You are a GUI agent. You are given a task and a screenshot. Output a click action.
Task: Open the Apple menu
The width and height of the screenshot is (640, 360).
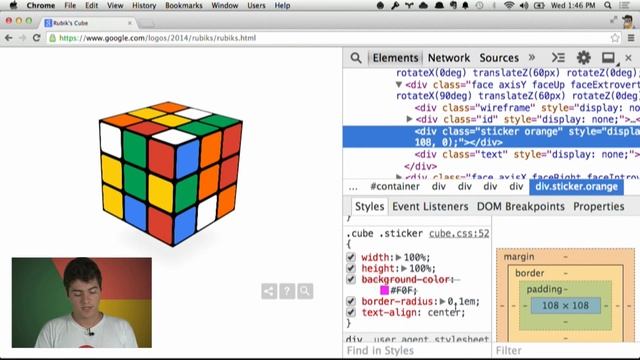click(13, 5)
